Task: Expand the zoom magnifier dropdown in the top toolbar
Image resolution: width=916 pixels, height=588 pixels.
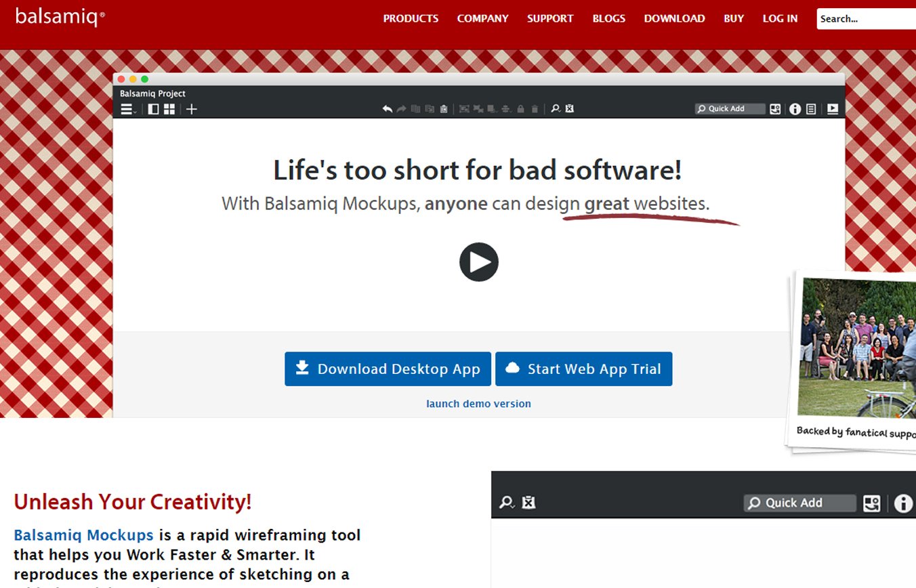Action: (x=556, y=109)
